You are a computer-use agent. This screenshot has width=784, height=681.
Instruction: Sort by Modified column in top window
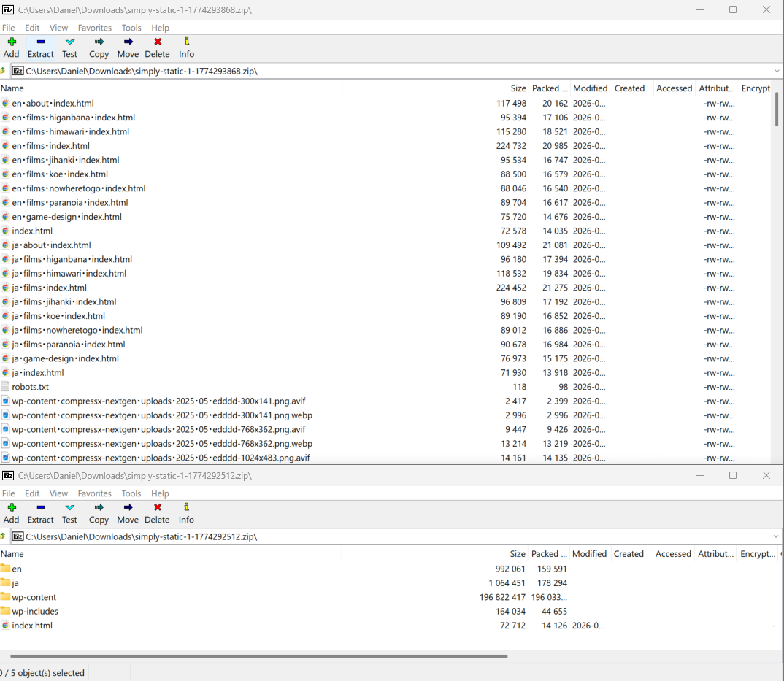click(591, 88)
